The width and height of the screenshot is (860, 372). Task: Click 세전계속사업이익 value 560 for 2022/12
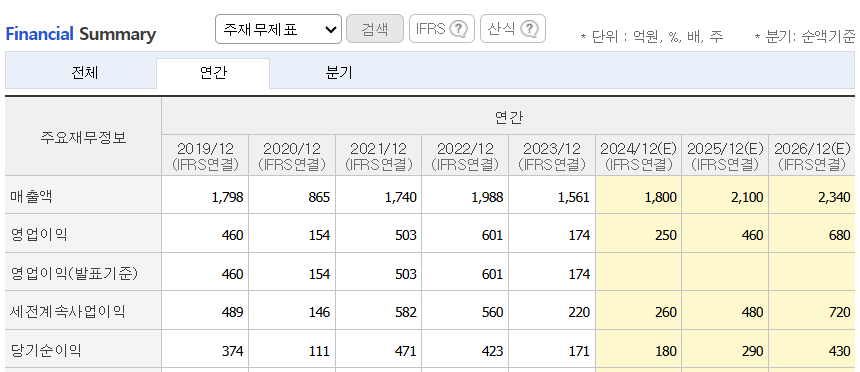click(492, 312)
